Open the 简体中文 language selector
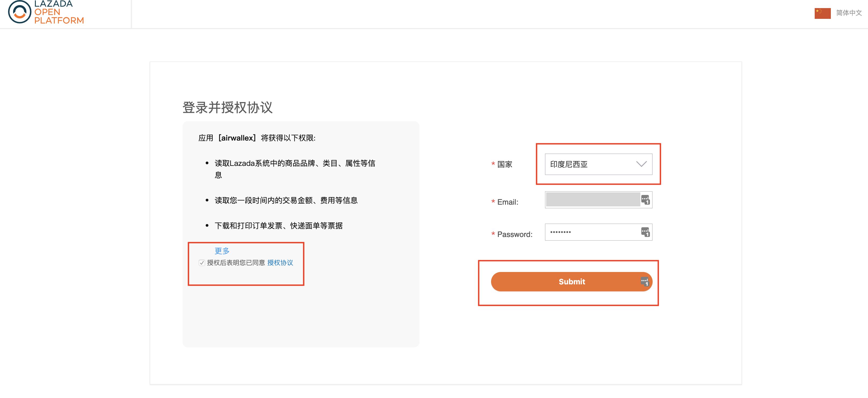The height and width of the screenshot is (398, 868). click(848, 13)
